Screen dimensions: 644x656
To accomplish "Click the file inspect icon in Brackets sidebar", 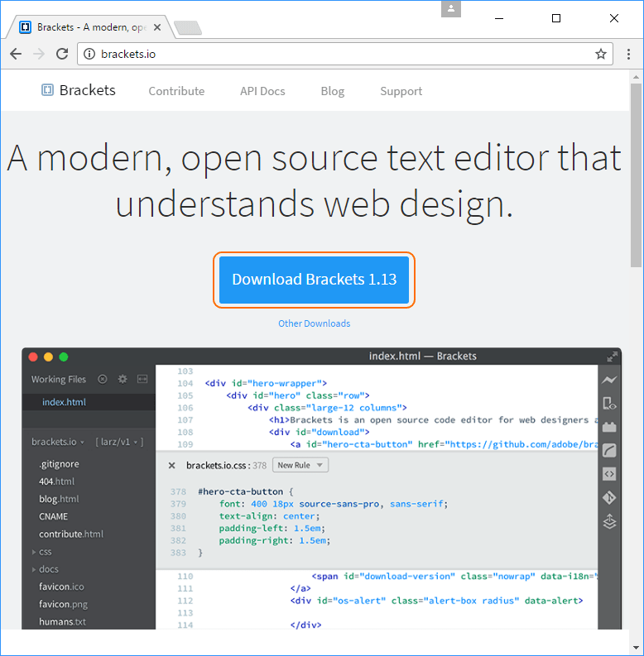I will pos(609,404).
